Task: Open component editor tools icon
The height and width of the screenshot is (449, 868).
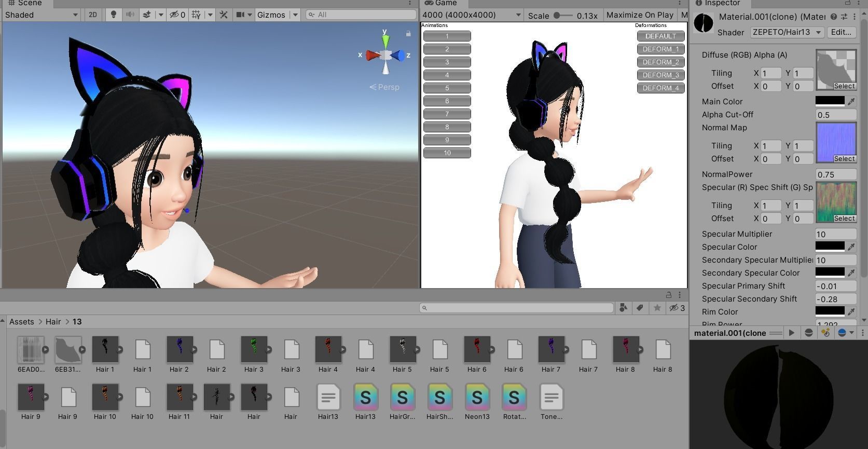Action: [224, 15]
